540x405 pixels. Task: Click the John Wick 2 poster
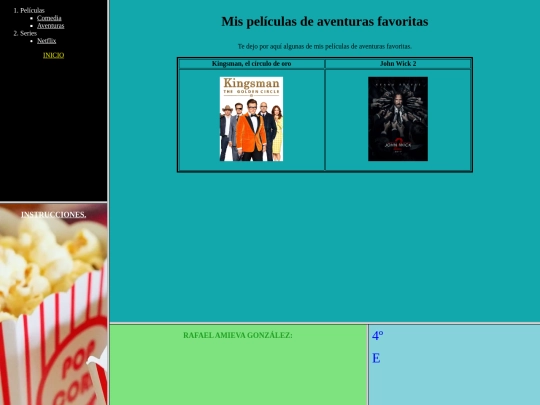(x=398, y=119)
